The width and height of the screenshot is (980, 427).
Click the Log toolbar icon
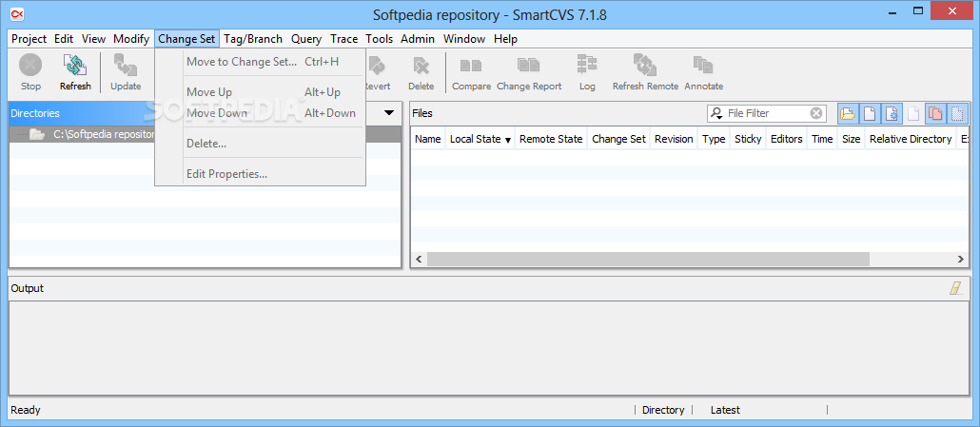tap(587, 65)
